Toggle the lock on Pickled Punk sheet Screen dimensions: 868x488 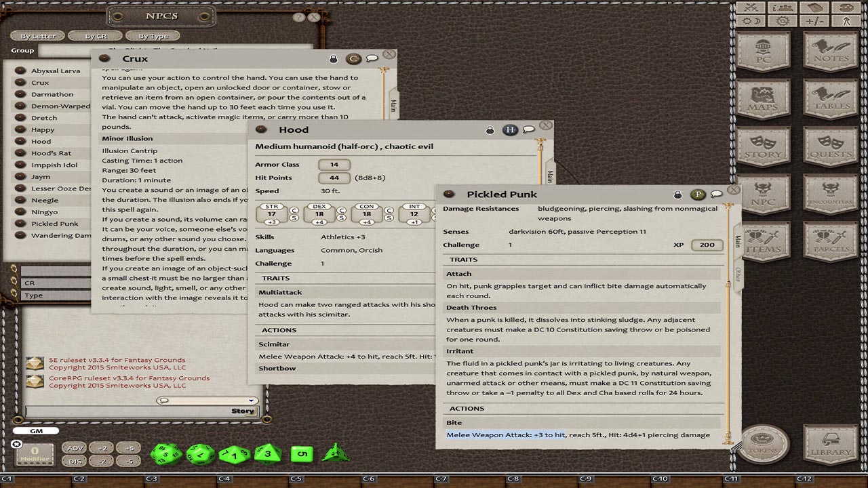tap(677, 195)
